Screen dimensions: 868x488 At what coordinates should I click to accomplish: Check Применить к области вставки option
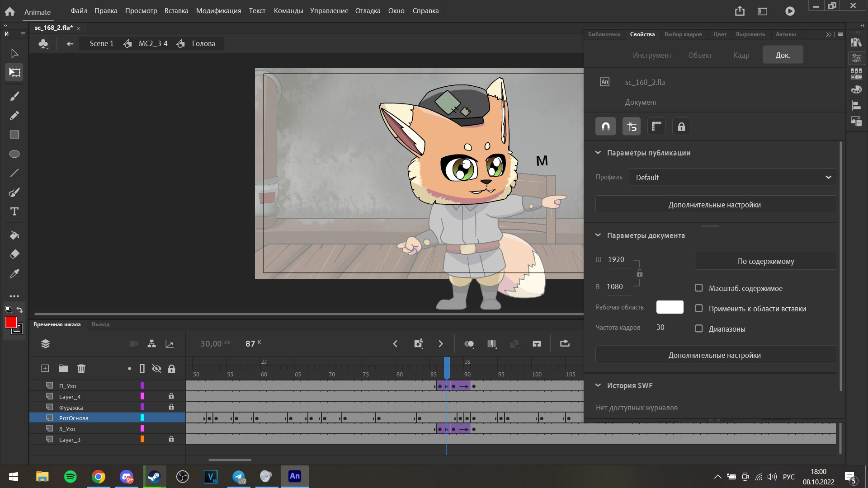(x=699, y=308)
